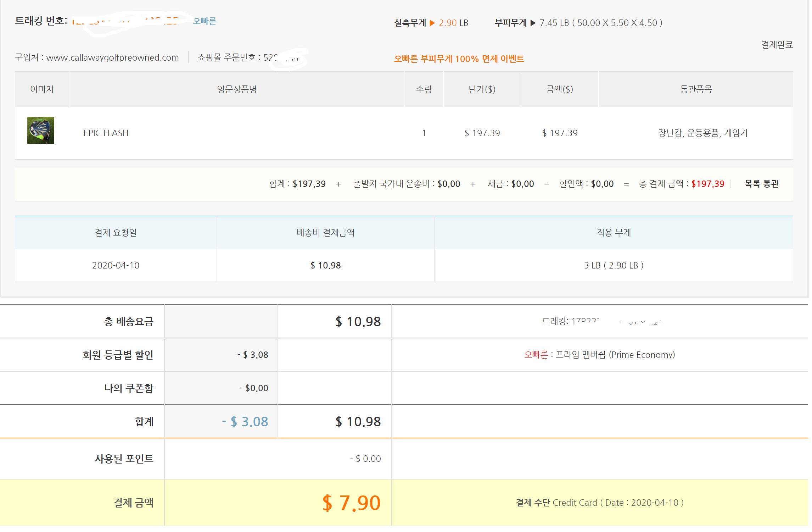Click the EPIC FLASH product name
Screen dimensions: 812x532
[x=106, y=133]
